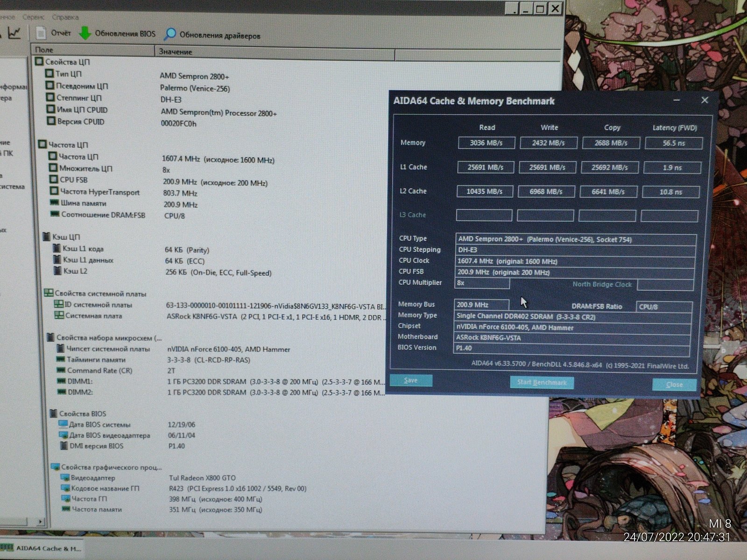Viewport: 747px width, 560px height.
Task: Click the chip icon beside Кэш ЦП
Action: coord(46,237)
